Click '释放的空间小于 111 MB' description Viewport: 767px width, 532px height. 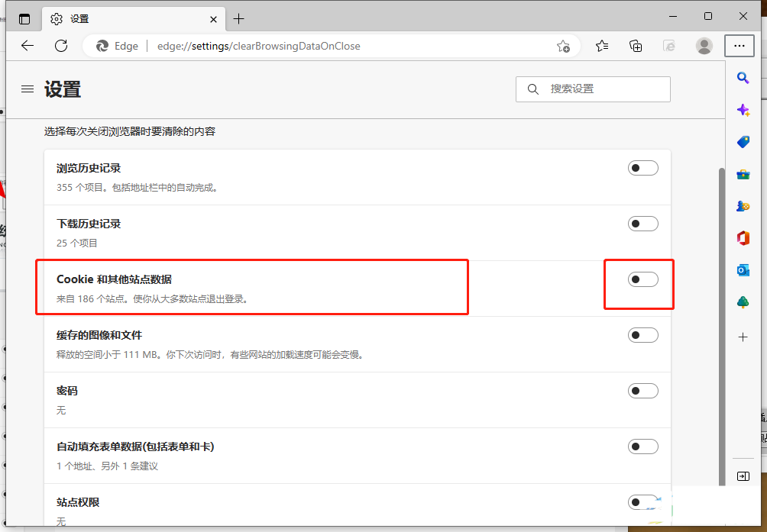(211, 355)
